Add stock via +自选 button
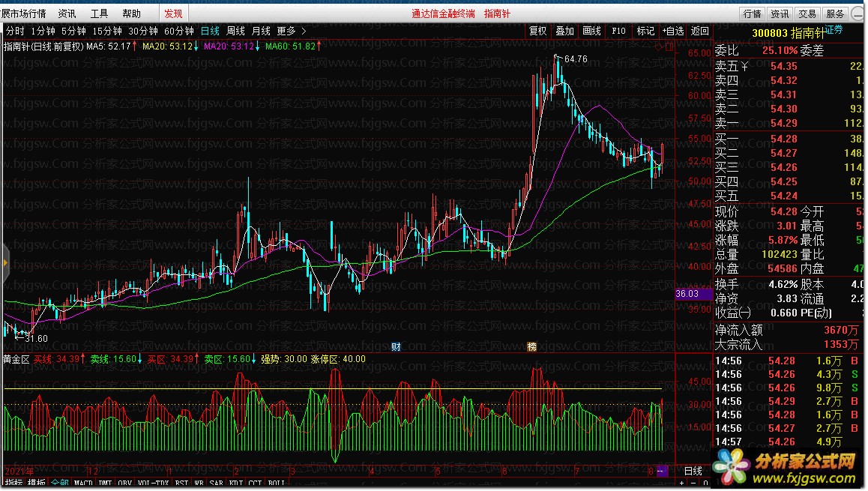Screen dimensions: 868x491 click(x=673, y=31)
